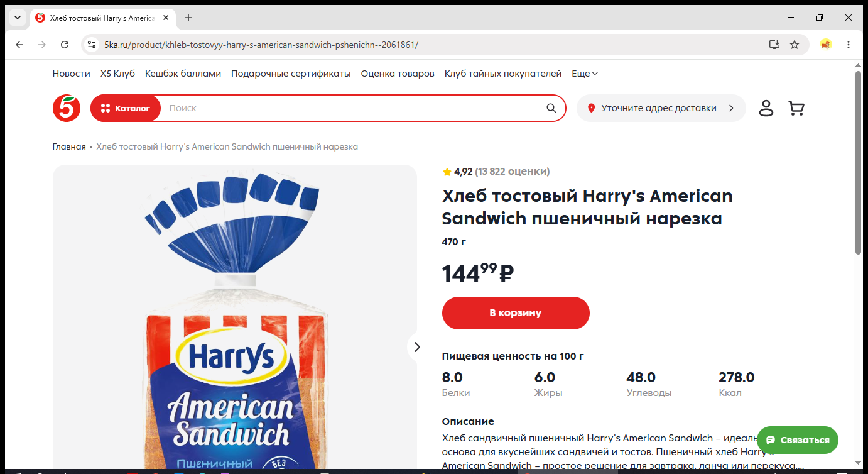Focus the Поиск search field
The image size is (868, 474).
point(352,108)
